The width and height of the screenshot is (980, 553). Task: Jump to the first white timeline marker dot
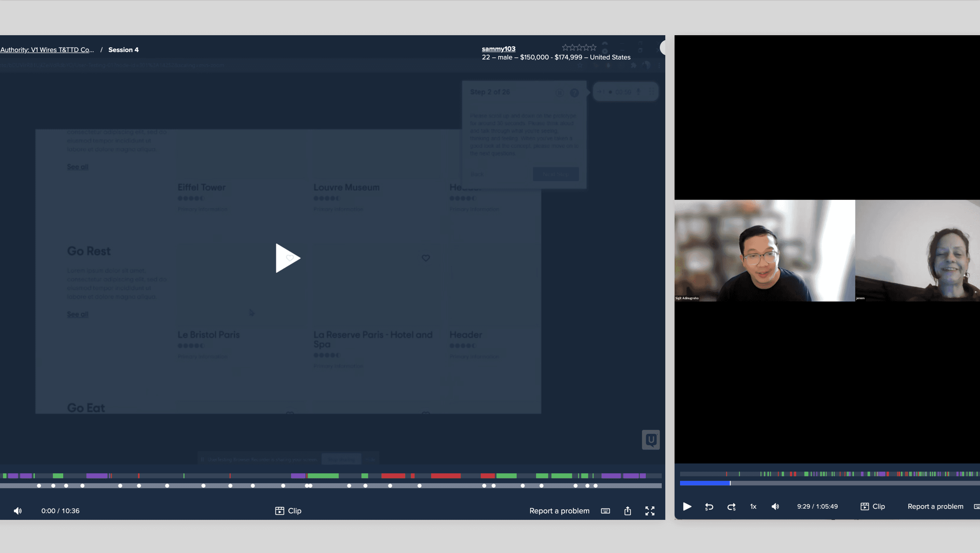[39, 486]
